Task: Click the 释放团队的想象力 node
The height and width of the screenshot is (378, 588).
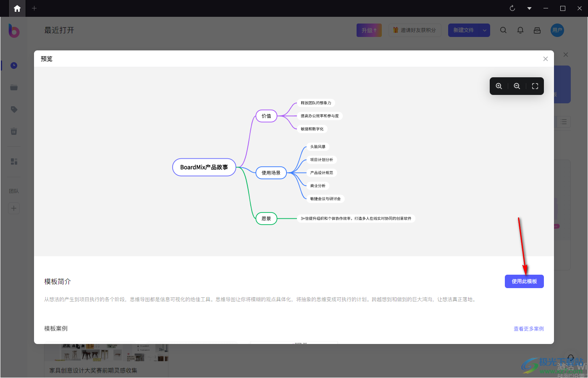Action: click(316, 103)
